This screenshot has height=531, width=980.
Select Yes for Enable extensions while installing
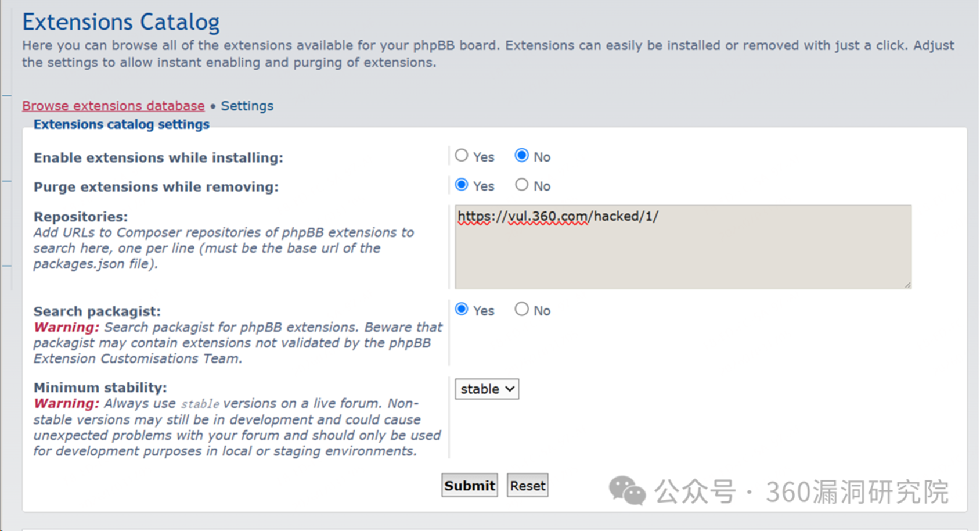tap(462, 156)
